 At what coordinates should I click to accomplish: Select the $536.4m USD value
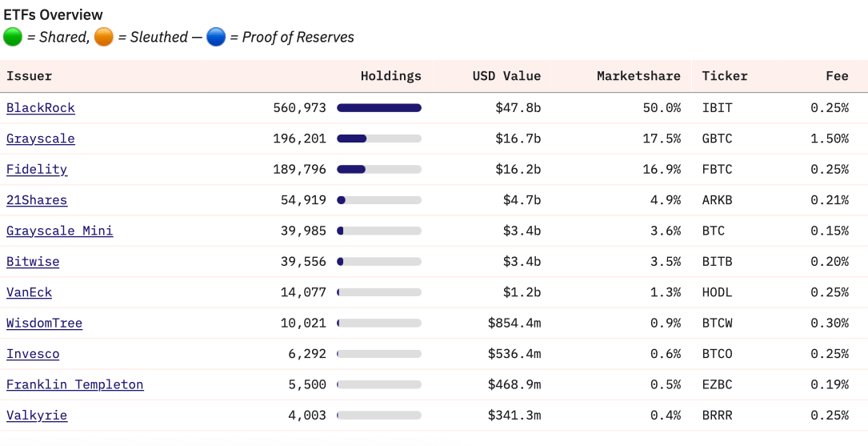514,353
